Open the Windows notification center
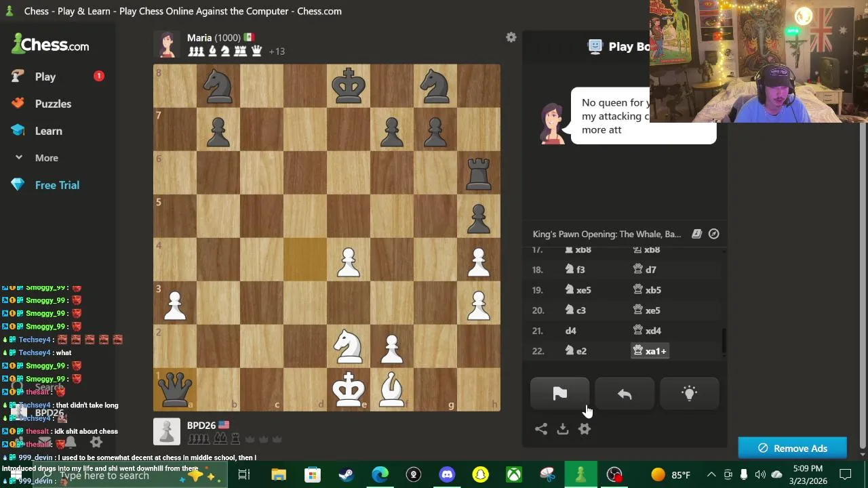Viewport: 868px width, 488px height. [x=846, y=474]
